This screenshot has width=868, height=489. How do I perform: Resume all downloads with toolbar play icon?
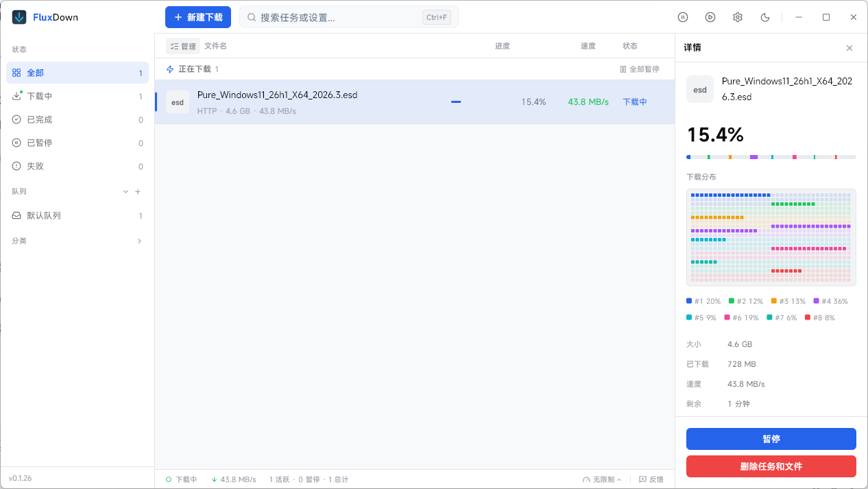pos(710,17)
